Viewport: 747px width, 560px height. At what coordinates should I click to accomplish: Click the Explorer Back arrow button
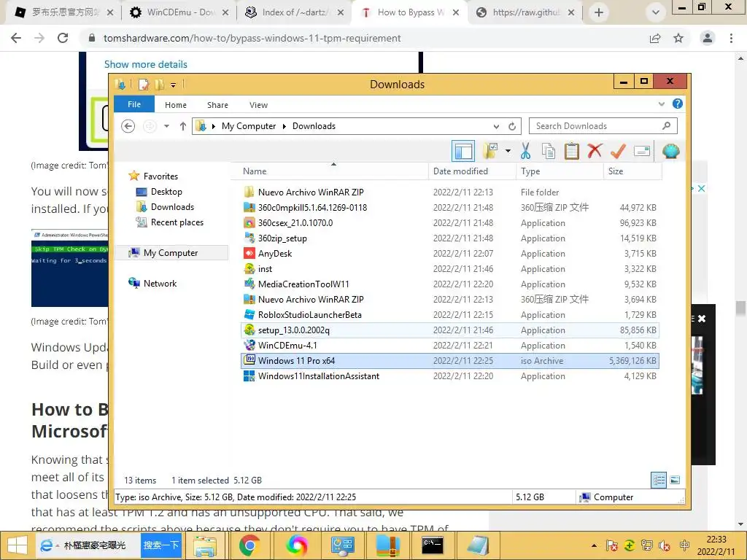pos(128,126)
